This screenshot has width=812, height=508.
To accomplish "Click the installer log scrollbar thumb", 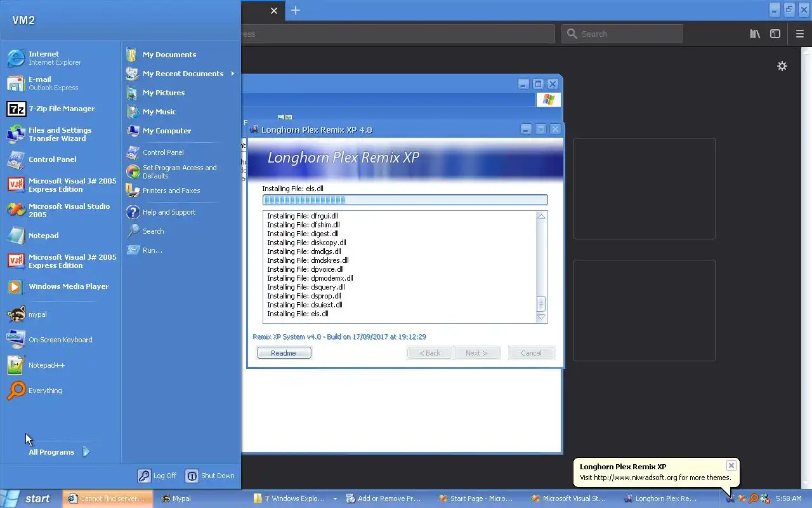I will 541,304.
